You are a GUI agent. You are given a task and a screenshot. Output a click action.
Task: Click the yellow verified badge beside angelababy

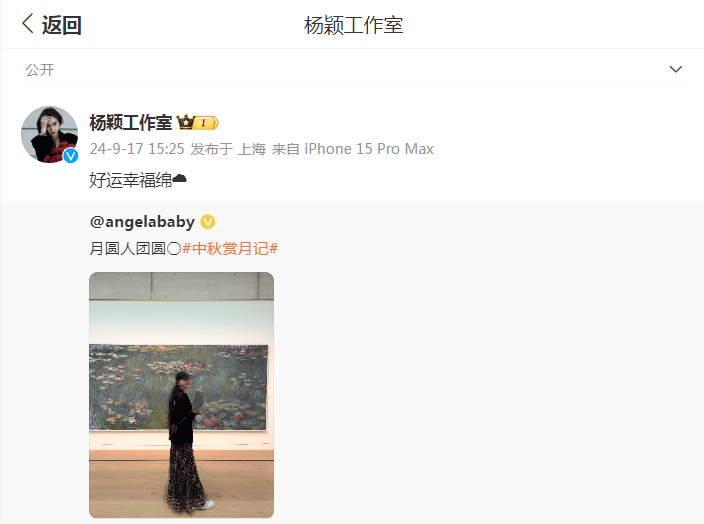pos(207,222)
